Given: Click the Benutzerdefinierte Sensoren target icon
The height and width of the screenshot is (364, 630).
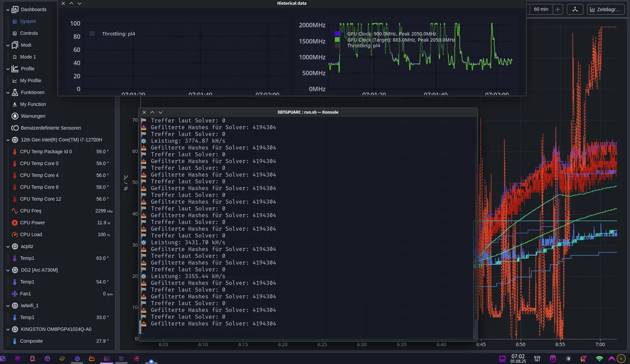Looking at the screenshot, I should click(15, 128).
